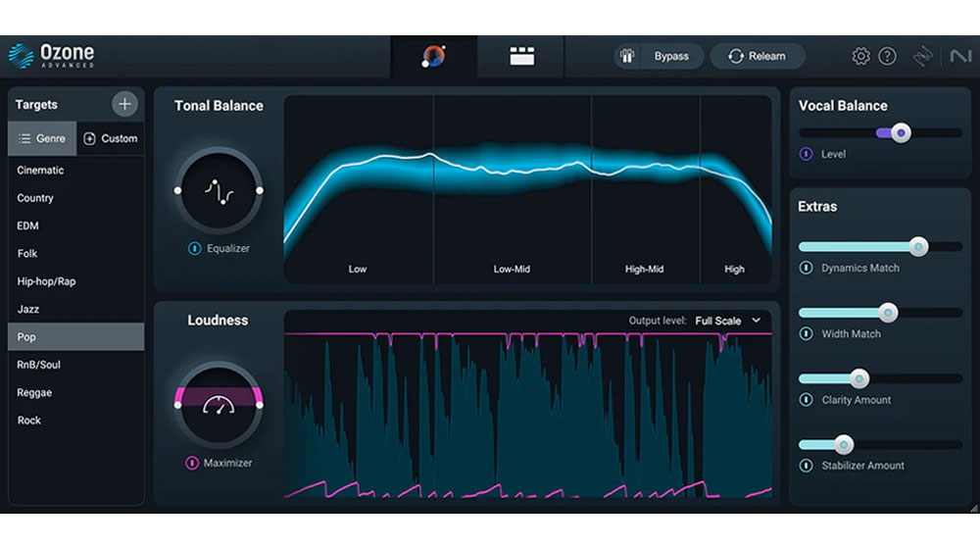Click the Equalizer dial left handle
Viewport: 980px width, 549px height.
(178, 190)
